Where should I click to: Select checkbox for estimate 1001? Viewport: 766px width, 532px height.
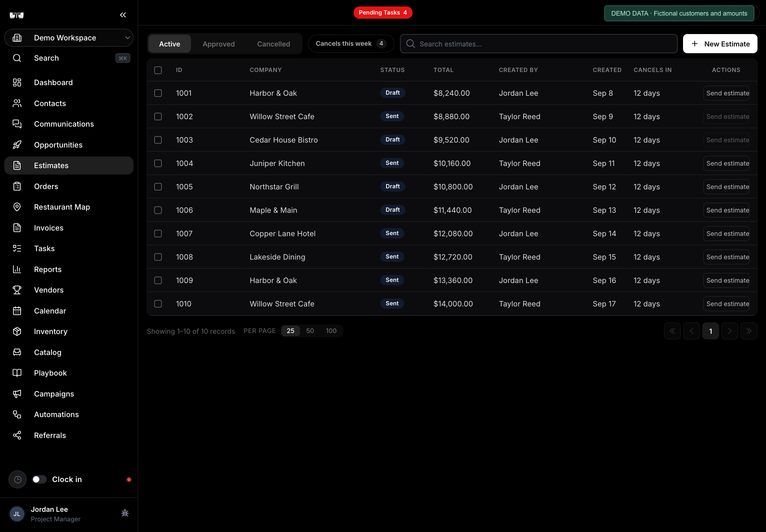tap(158, 93)
